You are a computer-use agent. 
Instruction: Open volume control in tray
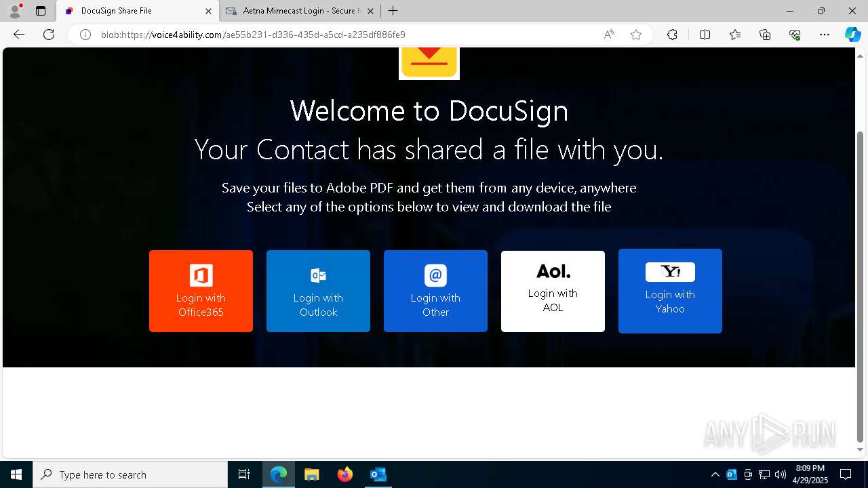click(781, 474)
